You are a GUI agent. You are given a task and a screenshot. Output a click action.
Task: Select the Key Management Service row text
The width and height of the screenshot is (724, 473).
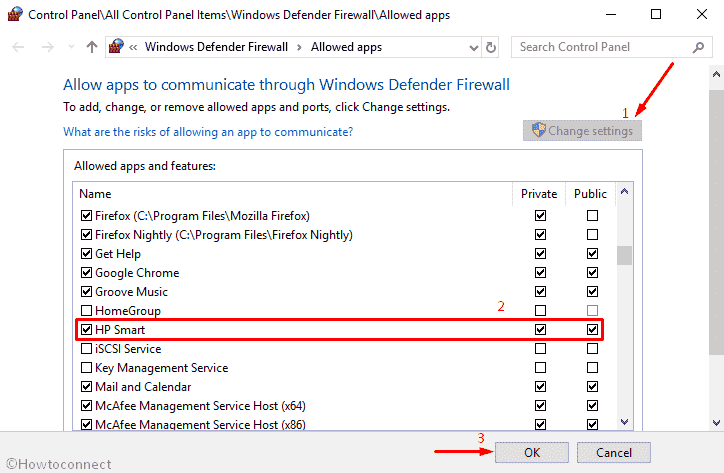(162, 368)
